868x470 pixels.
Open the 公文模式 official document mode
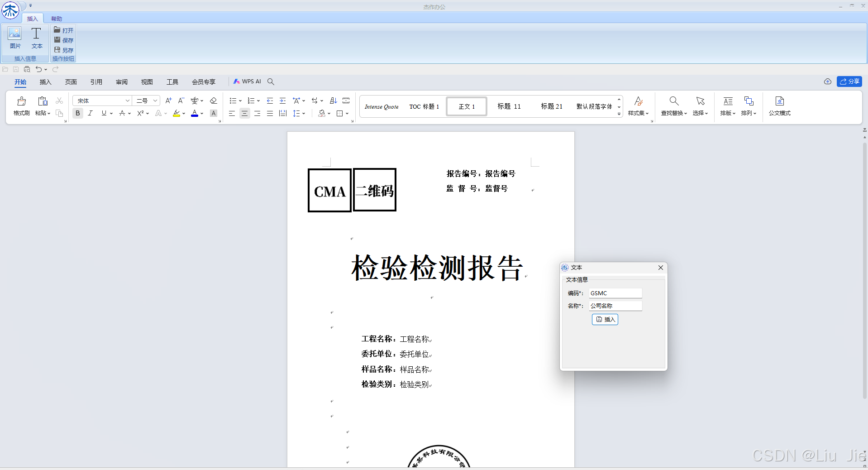tap(779, 106)
